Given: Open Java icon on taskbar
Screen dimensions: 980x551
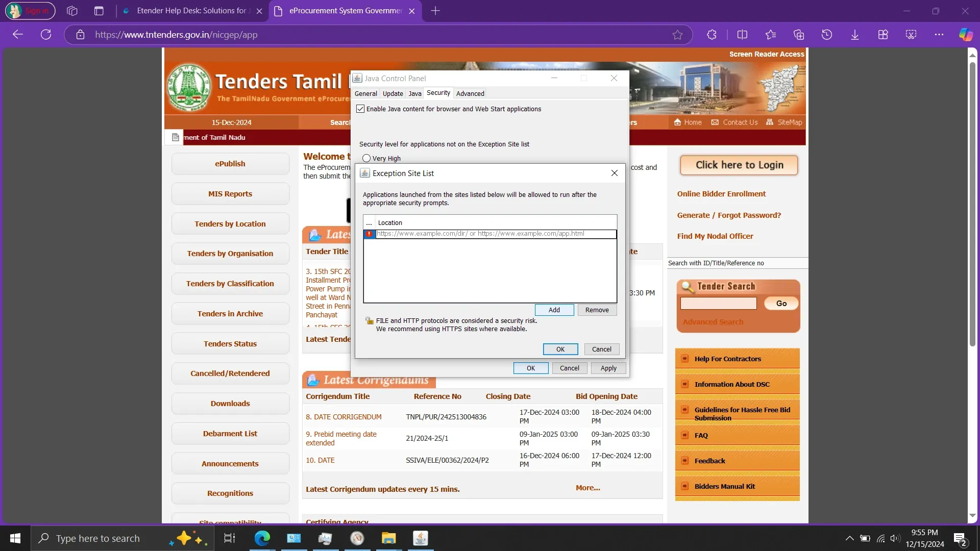Looking at the screenshot, I should [421, 538].
